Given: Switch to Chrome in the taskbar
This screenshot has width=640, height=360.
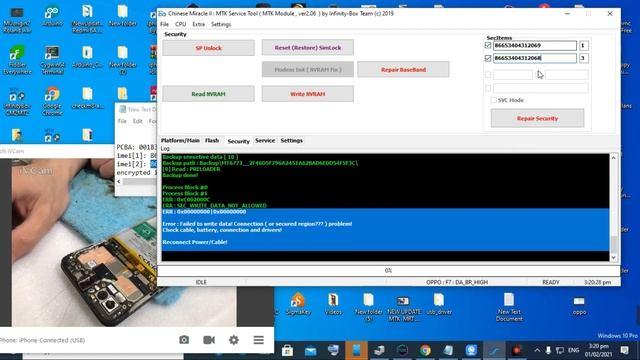Looking at the screenshot, I should point(425,350).
